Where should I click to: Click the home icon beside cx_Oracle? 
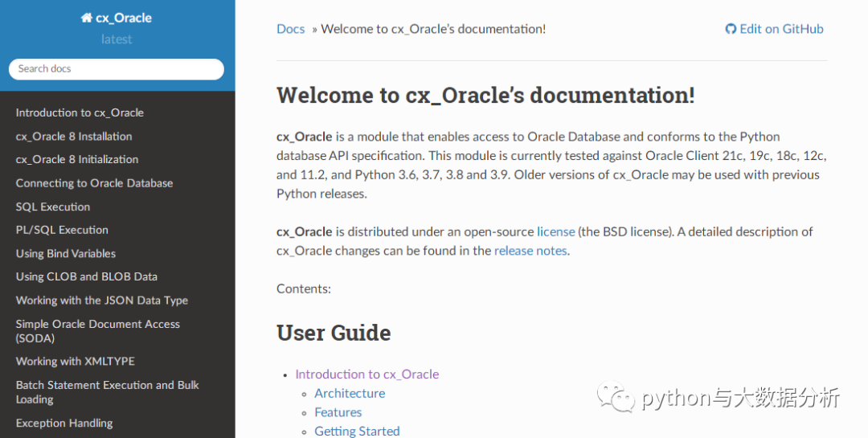click(x=86, y=18)
